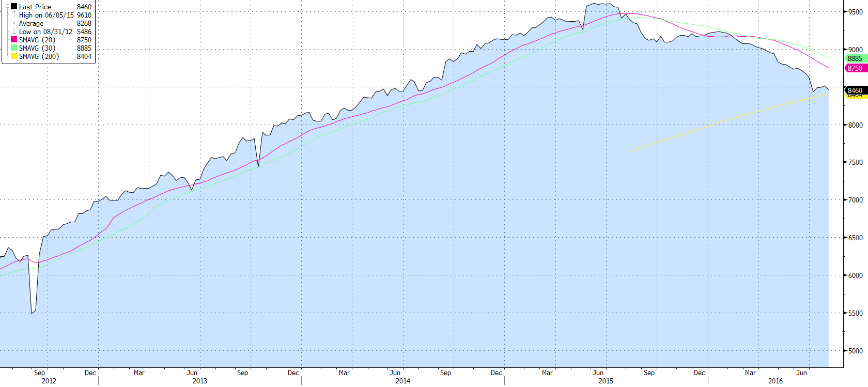
Task: Click the 2016 year label on time axis
Action: click(x=776, y=381)
